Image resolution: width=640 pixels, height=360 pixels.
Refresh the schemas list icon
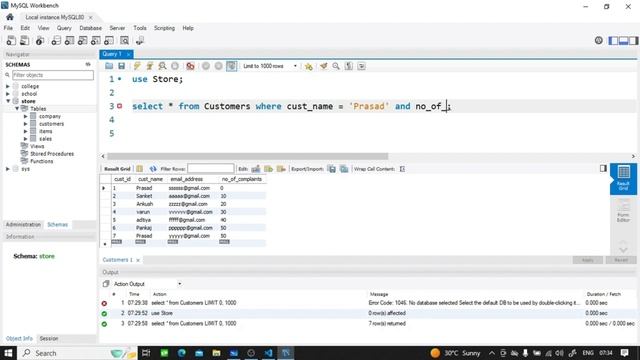coord(88,64)
